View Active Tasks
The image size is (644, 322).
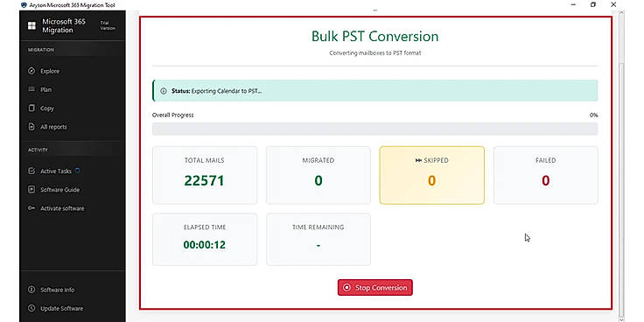coord(56,171)
